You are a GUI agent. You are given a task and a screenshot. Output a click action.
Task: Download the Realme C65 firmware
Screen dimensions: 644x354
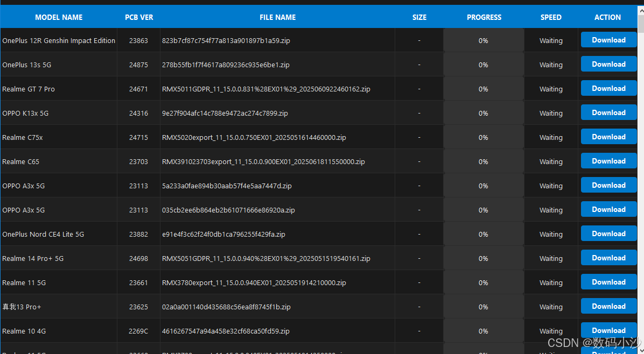click(608, 161)
